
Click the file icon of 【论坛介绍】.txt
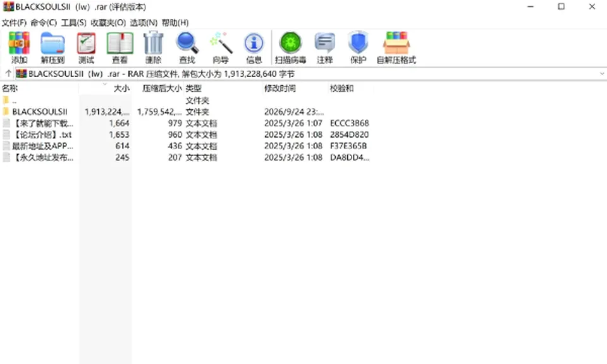tap(6, 134)
